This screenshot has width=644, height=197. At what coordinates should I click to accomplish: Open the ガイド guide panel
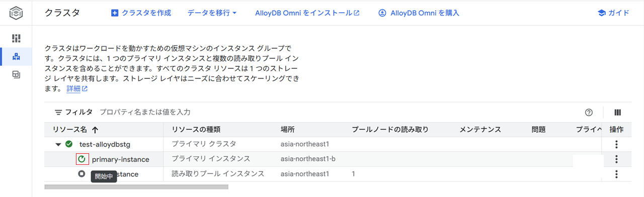click(x=613, y=13)
